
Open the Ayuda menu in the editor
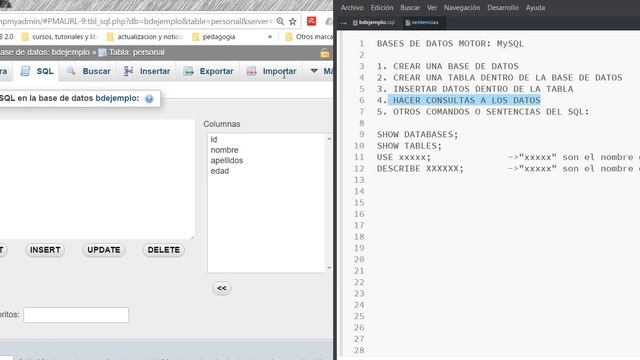[x=536, y=8]
